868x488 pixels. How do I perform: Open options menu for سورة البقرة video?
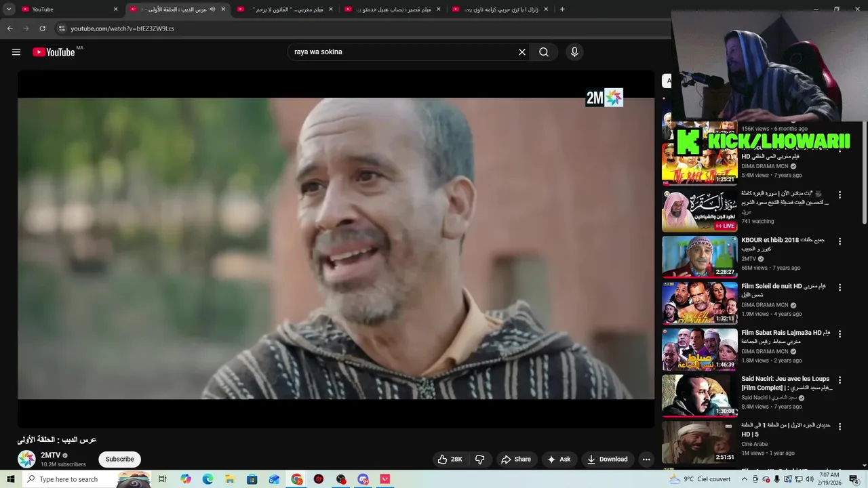[x=840, y=195]
